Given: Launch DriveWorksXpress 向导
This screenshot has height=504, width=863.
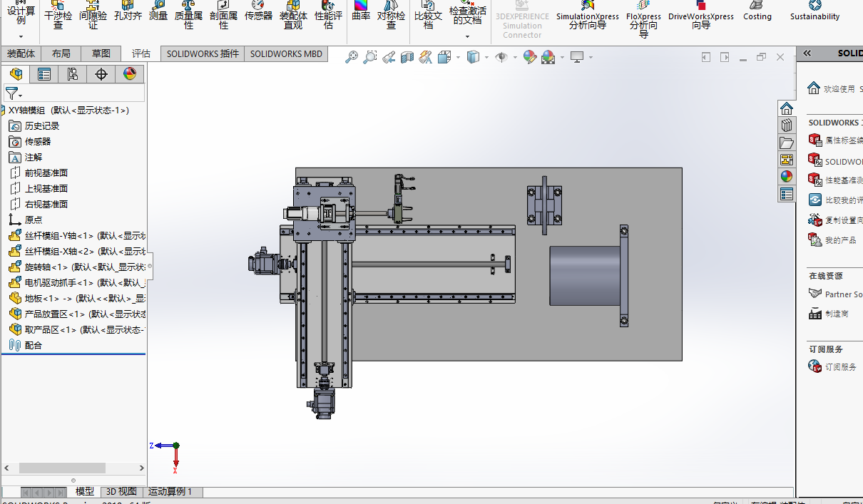Looking at the screenshot, I should click(701, 16).
